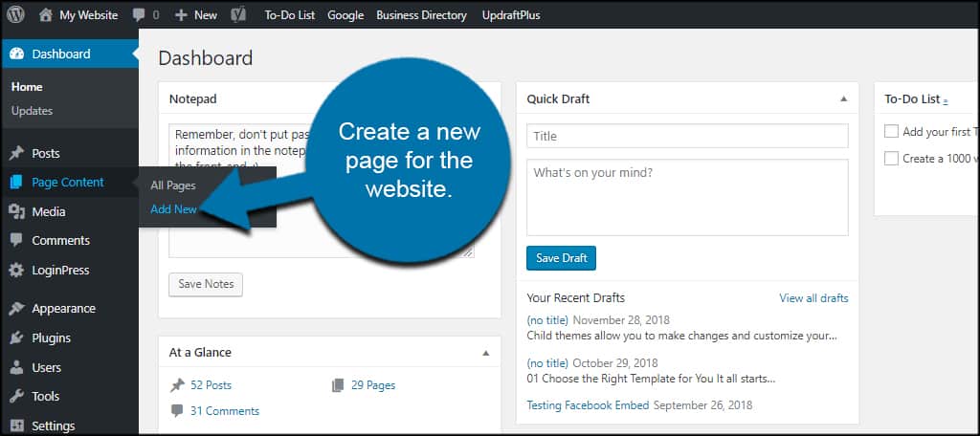The image size is (980, 436).
Task: Open Business Directory in admin bar
Action: pos(421,15)
